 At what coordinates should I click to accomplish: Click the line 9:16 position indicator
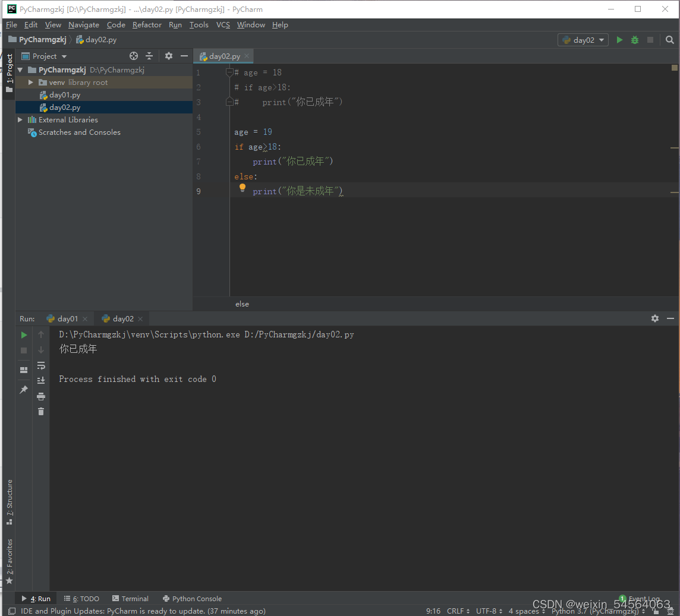[x=433, y=611]
